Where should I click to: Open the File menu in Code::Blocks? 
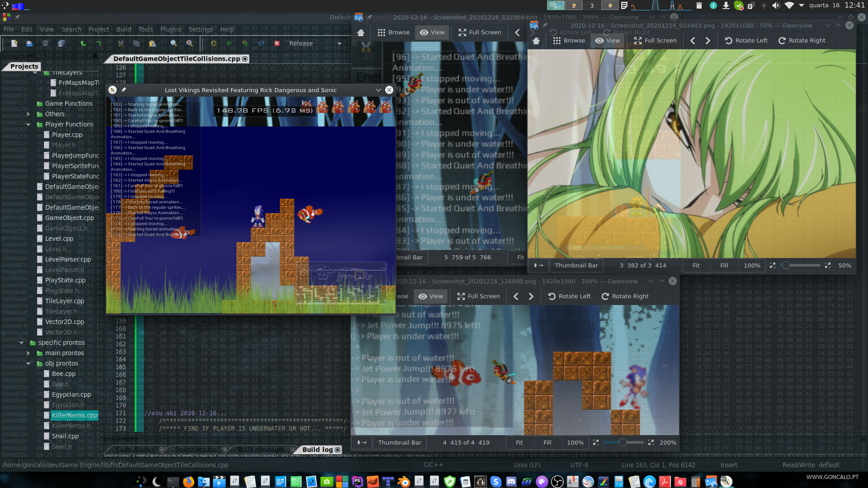click(9, 29)
